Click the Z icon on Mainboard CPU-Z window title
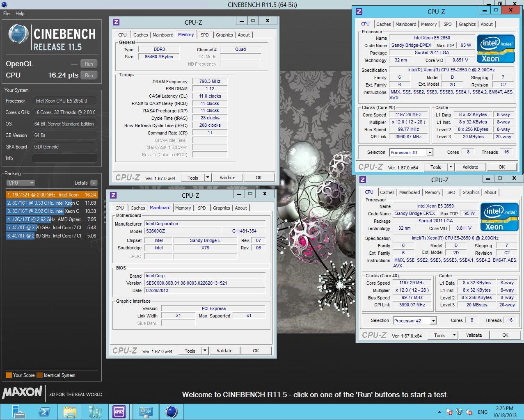This screenshot has width=524, height=420. [x=113, y=195]
